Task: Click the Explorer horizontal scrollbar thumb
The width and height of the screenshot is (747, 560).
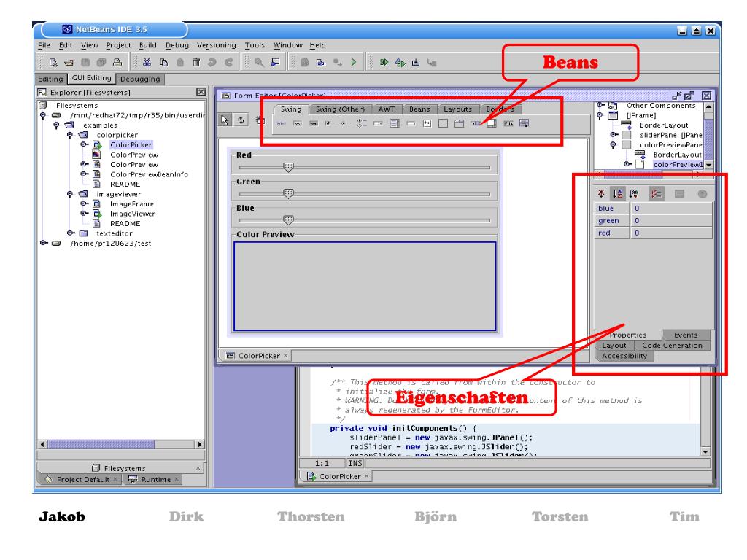Action: (x=101, y=444)
